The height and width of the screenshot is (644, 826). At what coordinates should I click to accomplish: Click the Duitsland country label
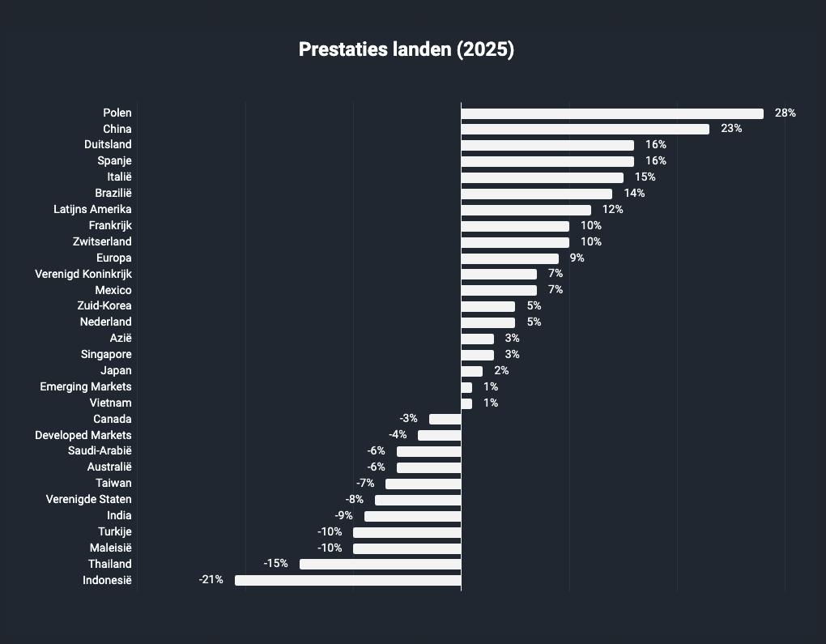click(x=108, y=144)
